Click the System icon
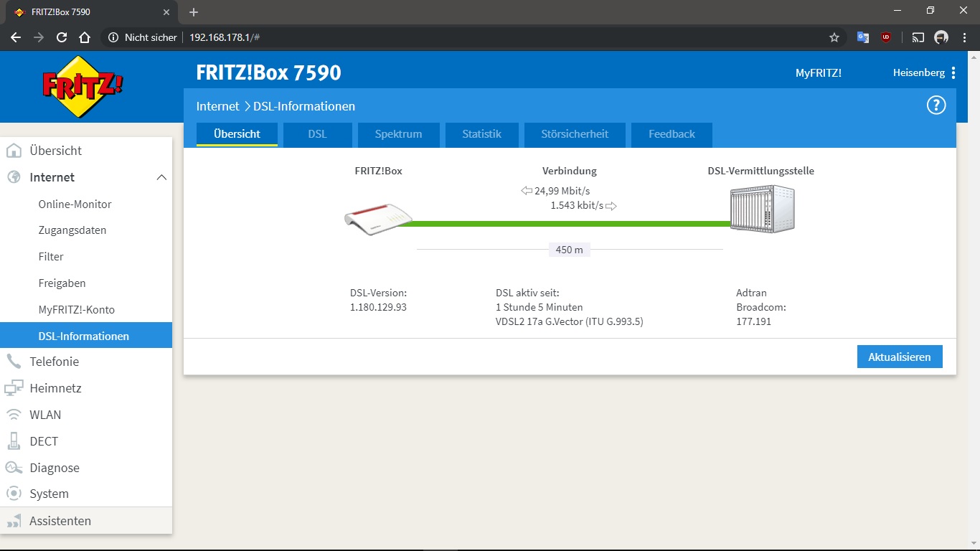 [x=13, y=494]
